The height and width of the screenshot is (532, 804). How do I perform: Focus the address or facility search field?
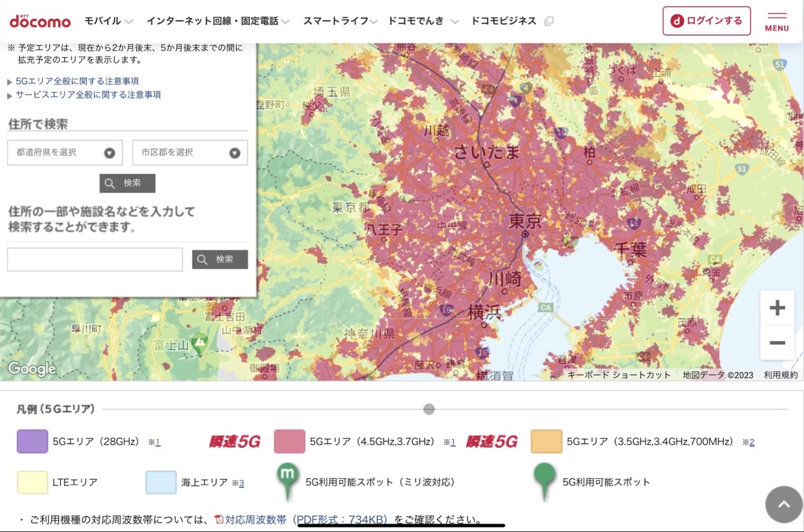tap(95, 260)
